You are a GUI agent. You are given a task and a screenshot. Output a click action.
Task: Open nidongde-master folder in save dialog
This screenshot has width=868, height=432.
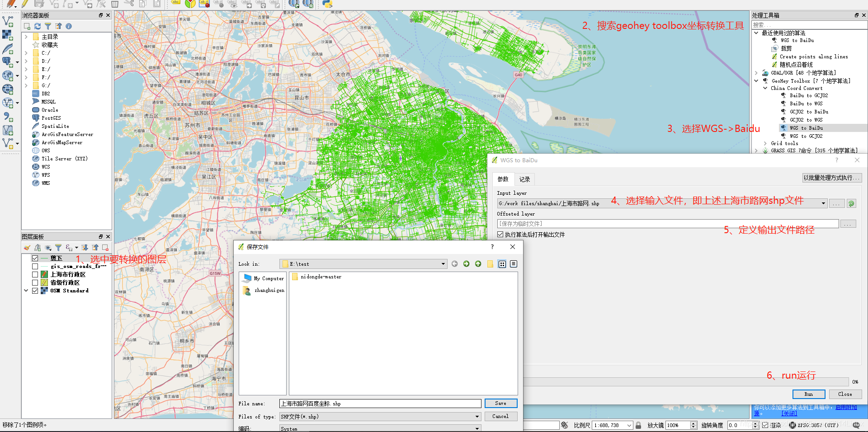pyautogui.click(x=317, y=277)
